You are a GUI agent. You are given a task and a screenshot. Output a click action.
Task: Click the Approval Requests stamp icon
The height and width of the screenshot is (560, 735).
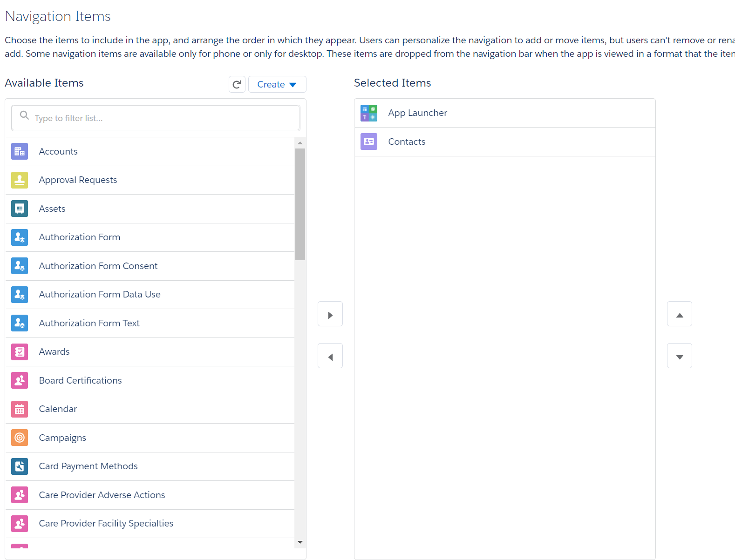click(x=20, y=180)
